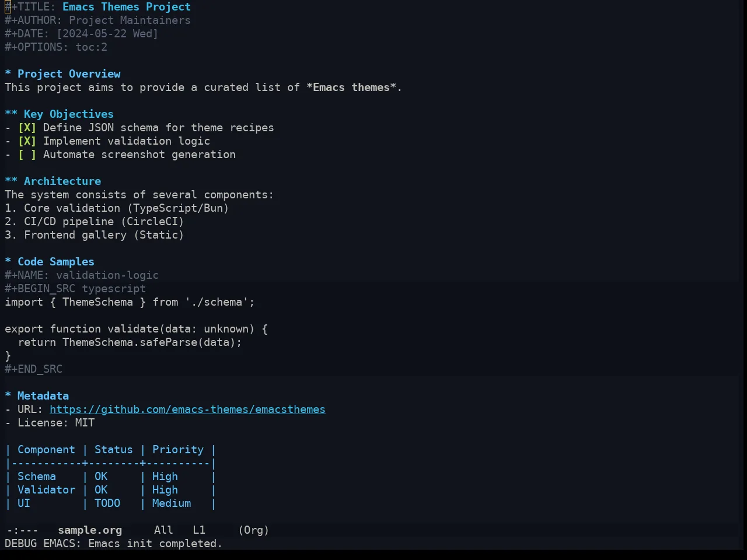Click the #+BEGIN_SRC typescript line
Viewport: 747px width, 560px height.
click(x=75, y=289)
